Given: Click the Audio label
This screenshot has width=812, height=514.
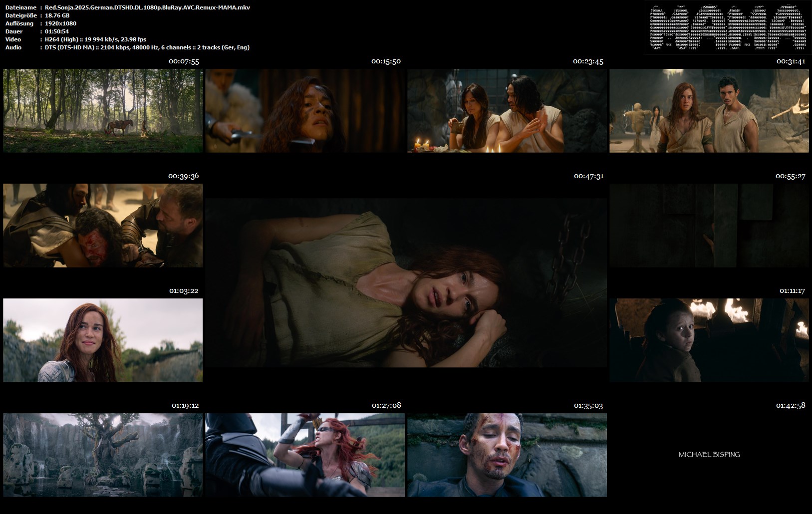Looking at the screenshot, I should pos(13,47).
